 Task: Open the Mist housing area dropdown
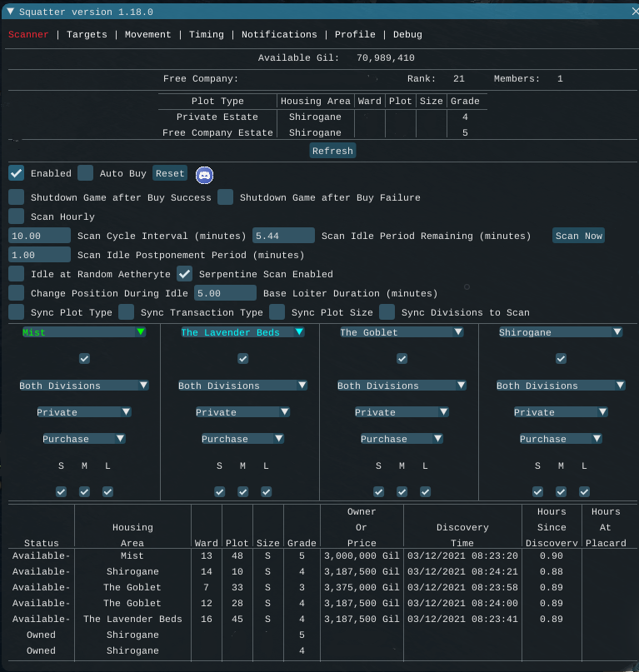click(x=83, y=332)
